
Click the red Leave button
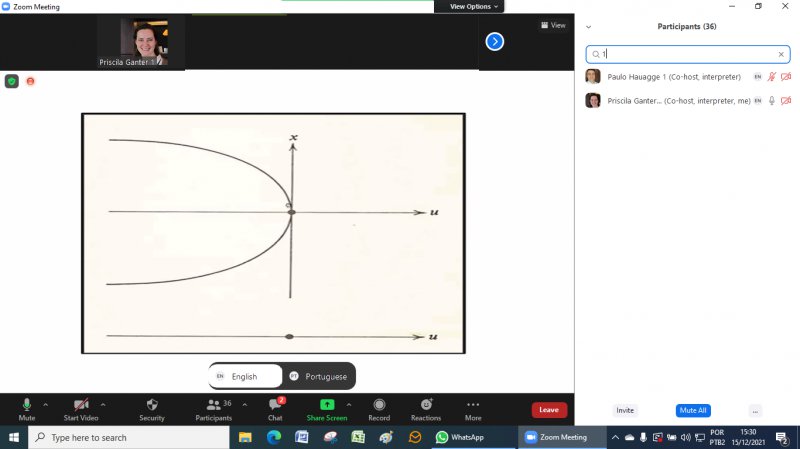(549, 410)
